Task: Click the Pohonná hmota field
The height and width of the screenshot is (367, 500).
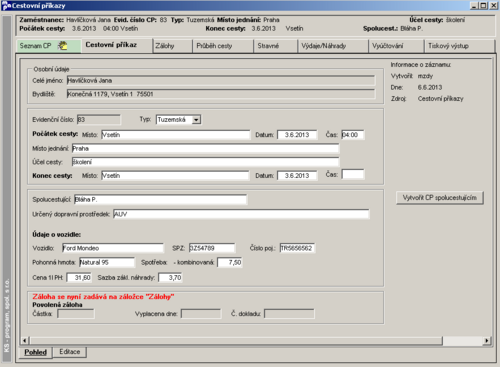Action: pos(107,262)
